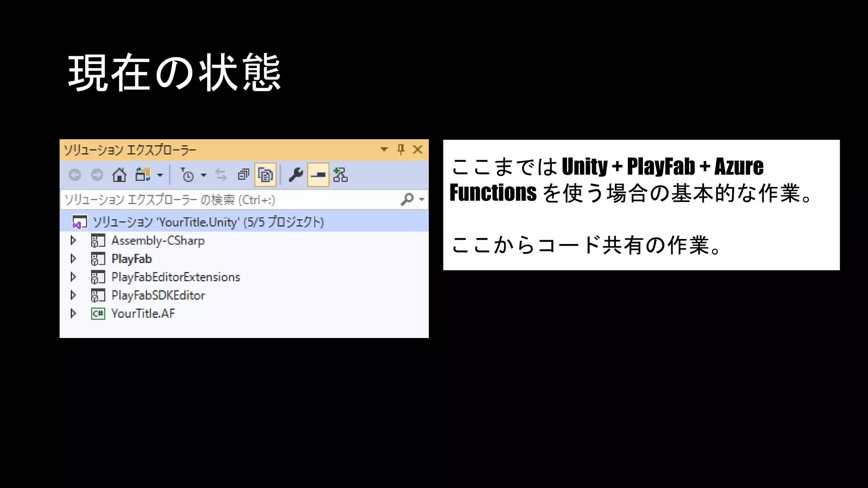
Task: Expand the PlayFabSDKEditor project
Action: point(73,295)
